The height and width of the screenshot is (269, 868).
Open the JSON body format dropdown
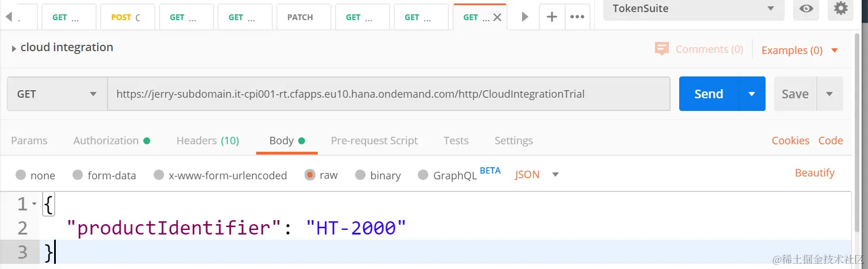click(537, 175)
